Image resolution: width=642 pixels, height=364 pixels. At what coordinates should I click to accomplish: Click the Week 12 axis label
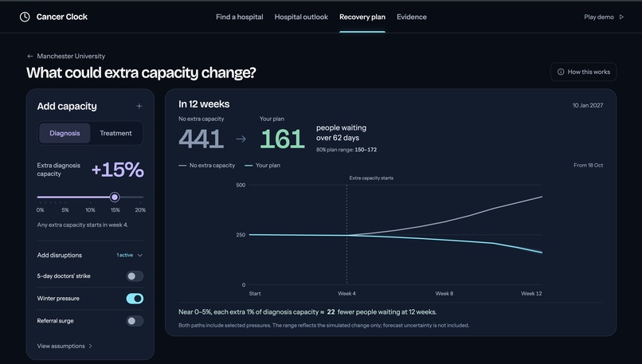[x=531, y=294]
